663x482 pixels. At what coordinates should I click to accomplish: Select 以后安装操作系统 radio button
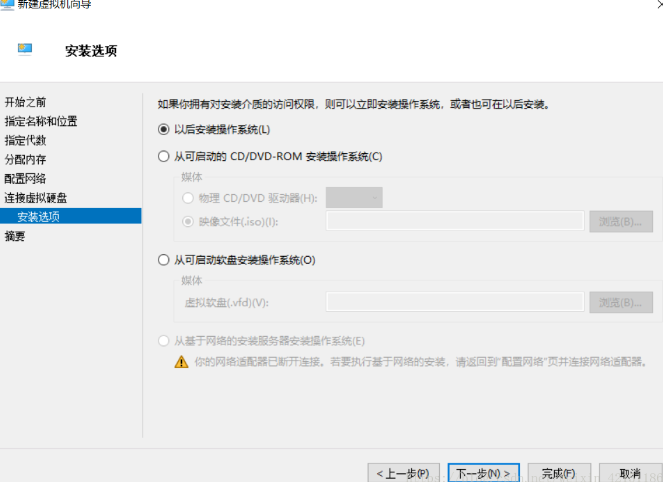[164, 129]
